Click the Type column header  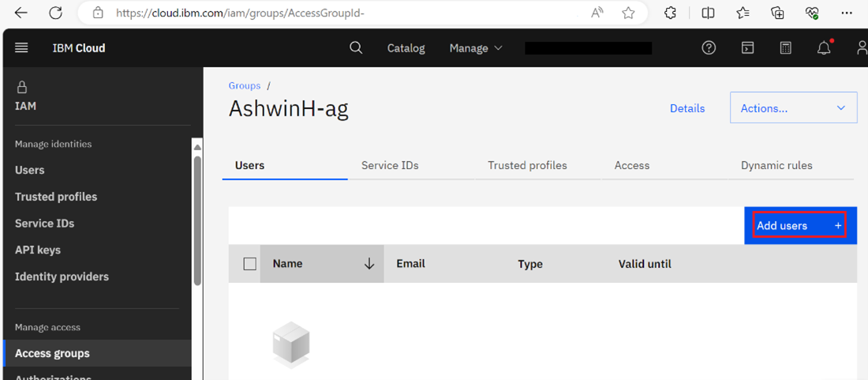[529, 264]
